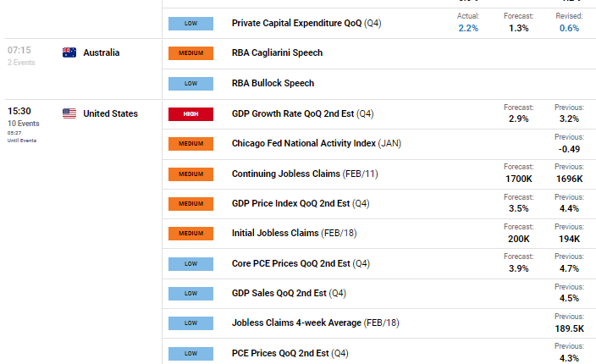
Task: Open Chicago Fed National Activity Index event
Action: click(x=304, y=144)
